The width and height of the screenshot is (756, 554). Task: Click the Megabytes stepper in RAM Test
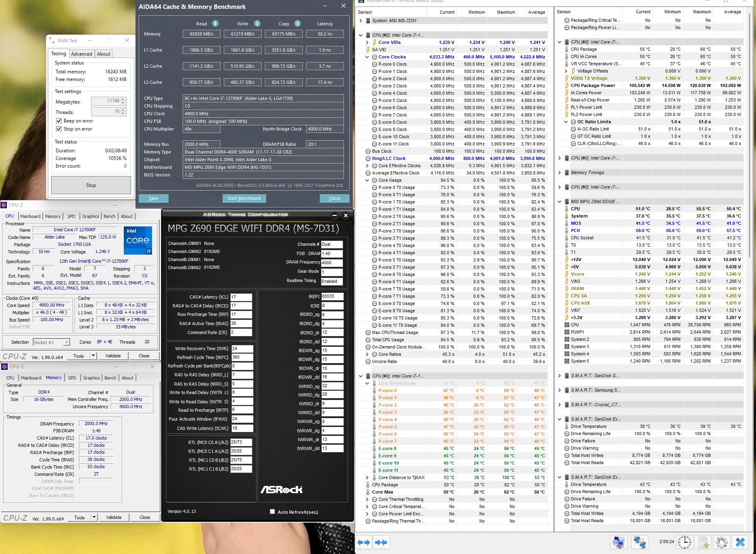pyautogui.click(x=123, y=101)
